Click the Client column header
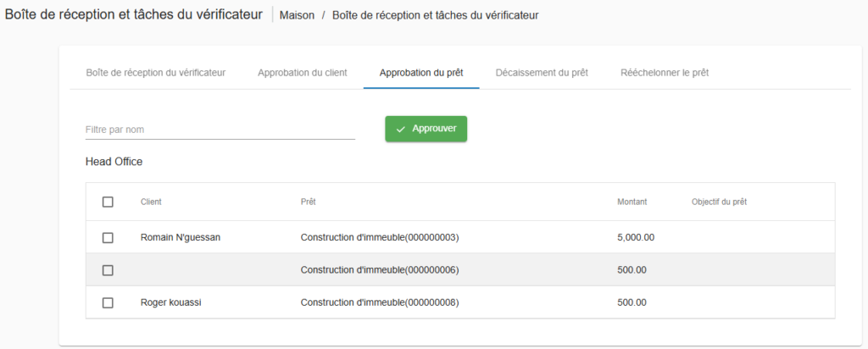This screenshot has width=868, height=349. (151, 202)
